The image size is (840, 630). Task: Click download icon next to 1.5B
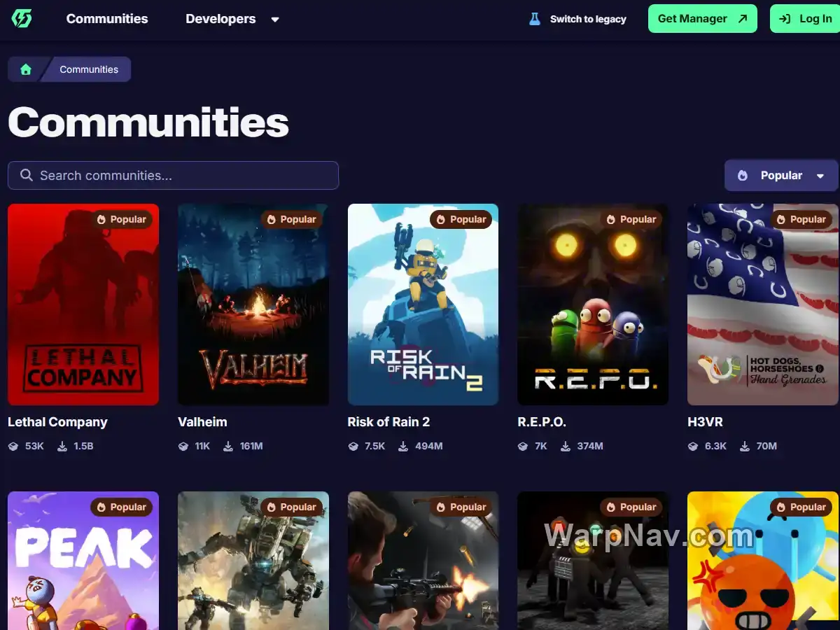coord(62,446)
